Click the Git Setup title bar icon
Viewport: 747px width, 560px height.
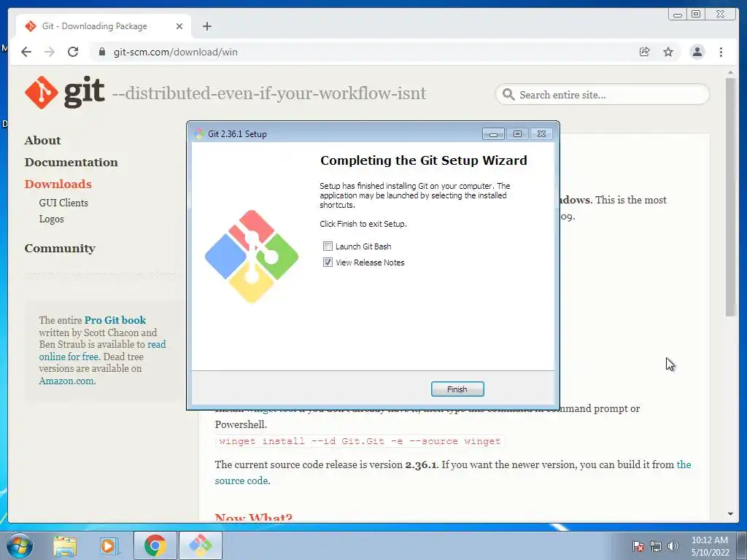click(200, 134)
